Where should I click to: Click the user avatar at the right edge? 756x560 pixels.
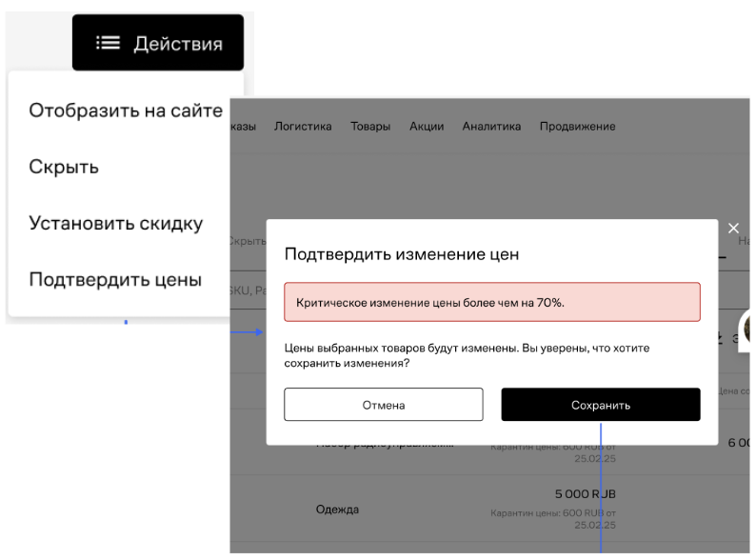(x=748, y=330)
